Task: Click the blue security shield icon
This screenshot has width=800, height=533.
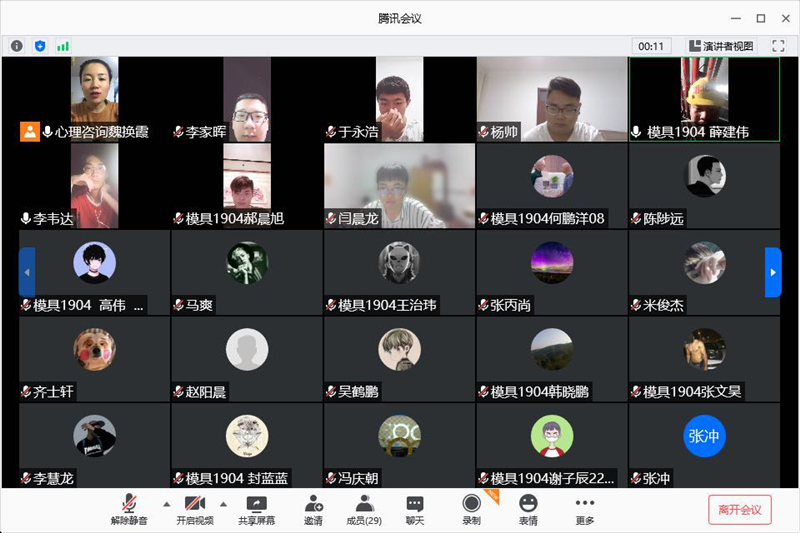Action: 40,46
